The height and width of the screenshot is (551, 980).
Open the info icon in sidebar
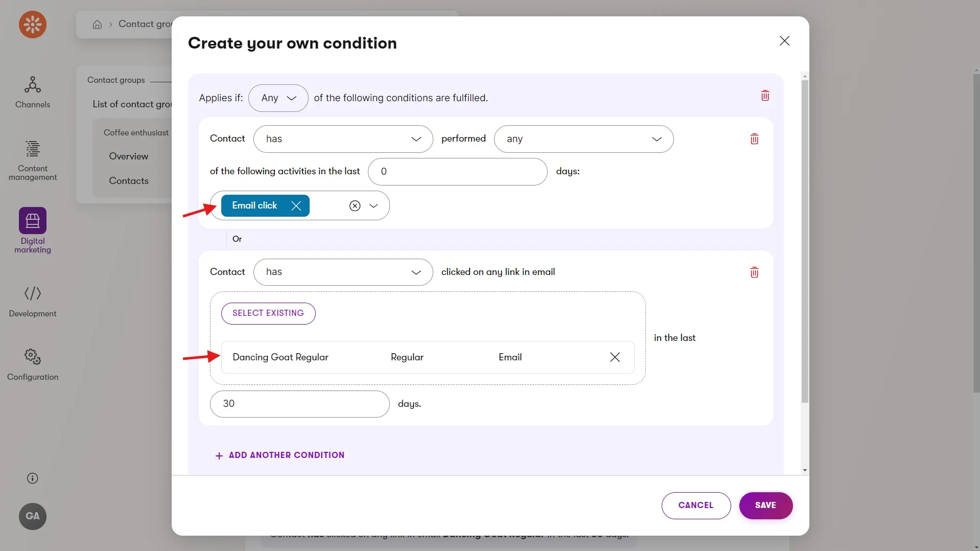pos(32,478)
